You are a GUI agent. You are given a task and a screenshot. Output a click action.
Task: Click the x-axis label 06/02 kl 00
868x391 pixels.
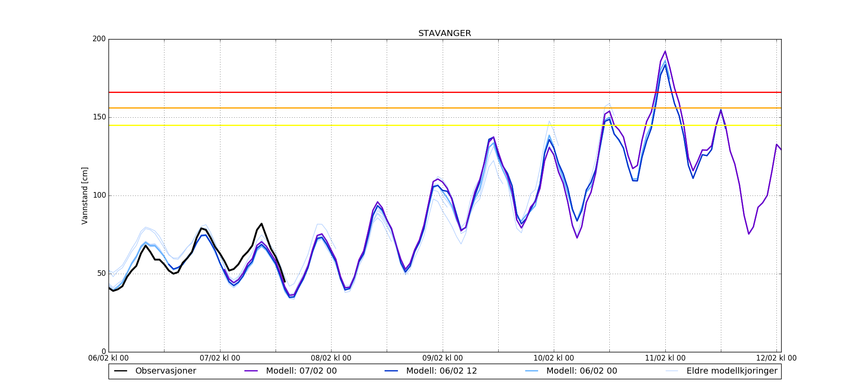108,358
